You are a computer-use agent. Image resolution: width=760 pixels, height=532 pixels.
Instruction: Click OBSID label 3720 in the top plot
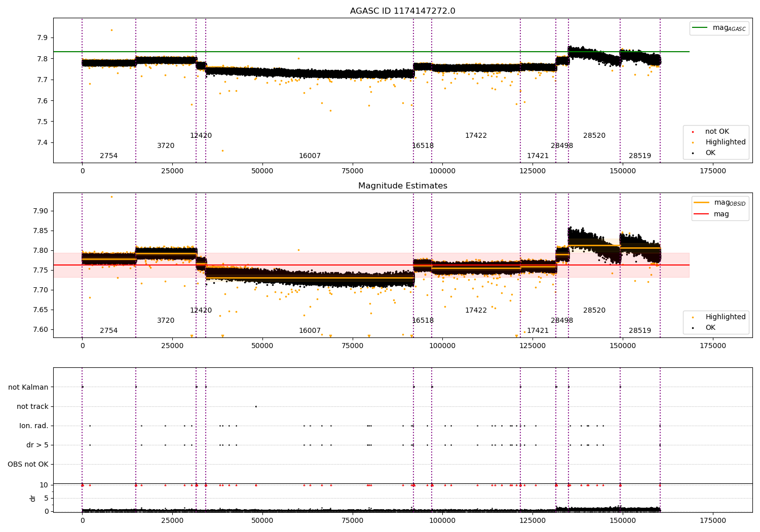(x=166, y=146)
